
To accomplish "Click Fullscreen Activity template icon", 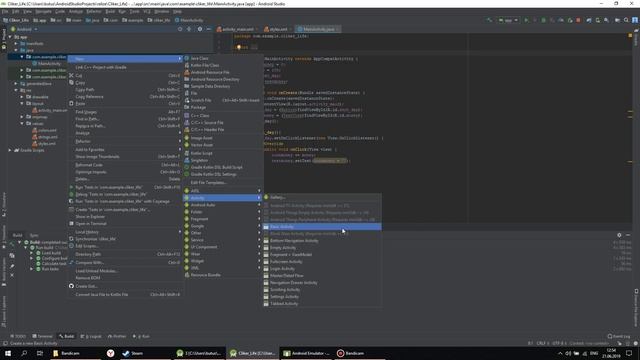I will [266, 262].
